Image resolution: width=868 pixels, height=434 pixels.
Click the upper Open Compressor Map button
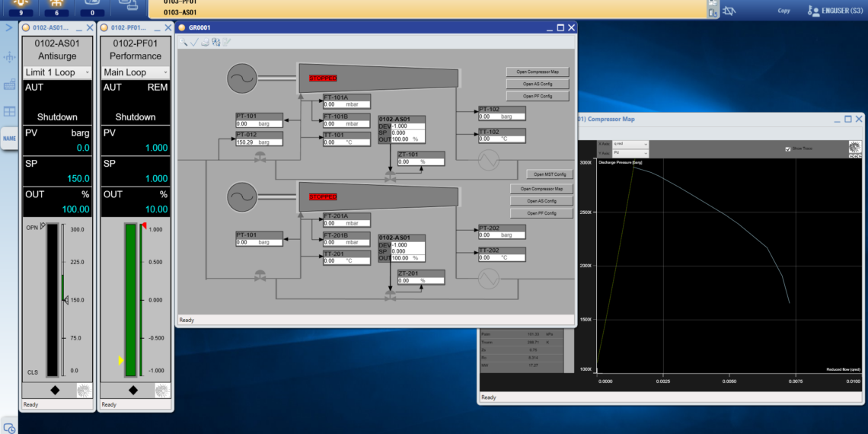coord(538,72)
